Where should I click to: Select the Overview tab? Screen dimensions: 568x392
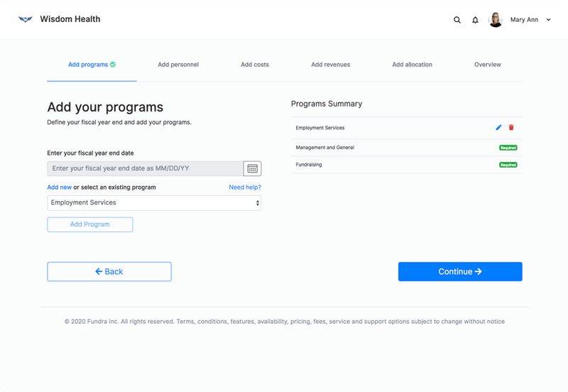488,65
